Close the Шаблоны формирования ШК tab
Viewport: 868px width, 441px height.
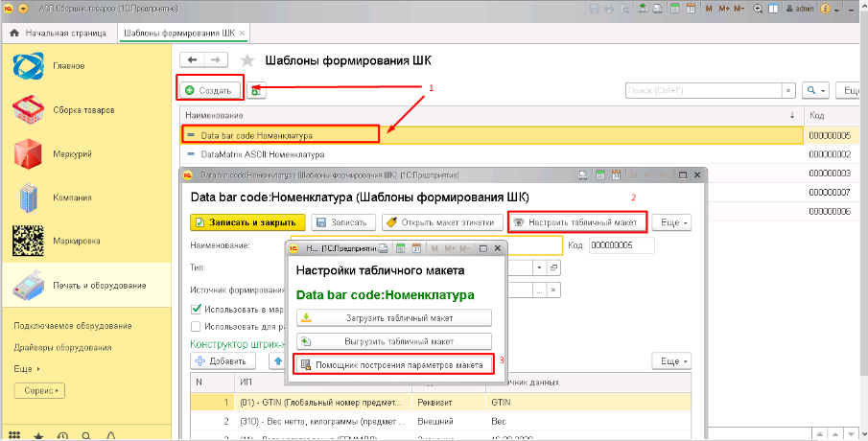click(x=242, y=34)
